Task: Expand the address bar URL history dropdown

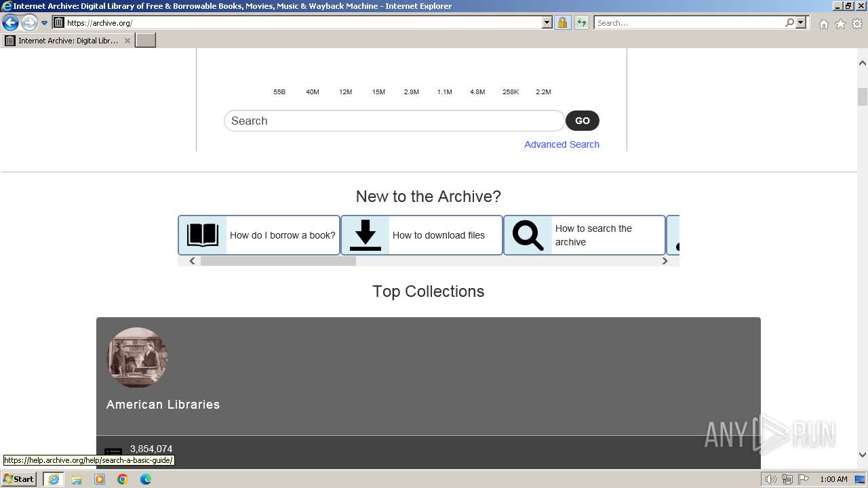Action: 547,23
